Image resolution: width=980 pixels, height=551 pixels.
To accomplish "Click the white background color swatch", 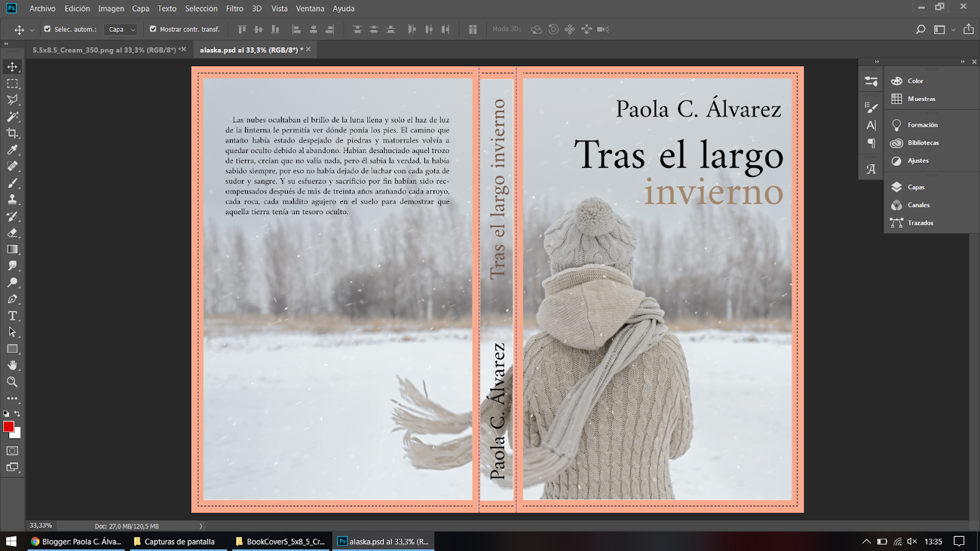I will (x=17, y=434).
